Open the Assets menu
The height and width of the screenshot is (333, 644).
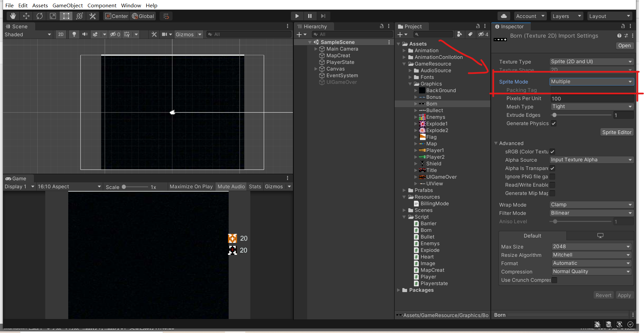[x=40, y=5]
